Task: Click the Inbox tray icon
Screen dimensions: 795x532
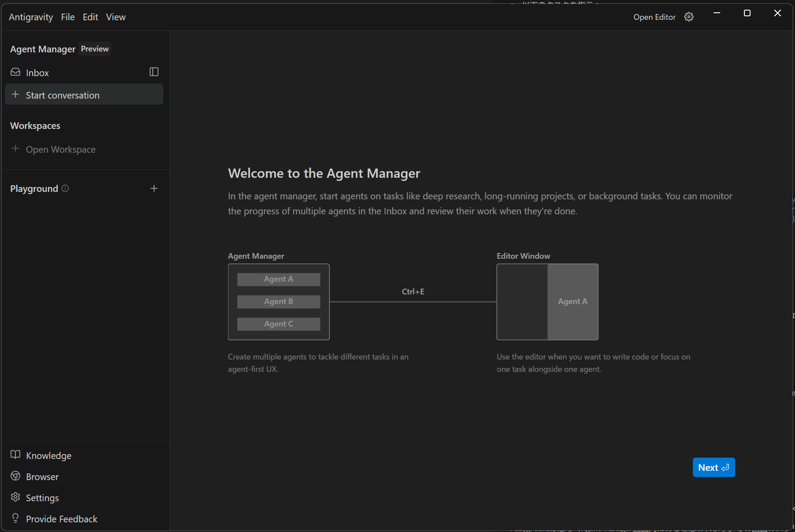Action: click(15, 72)
